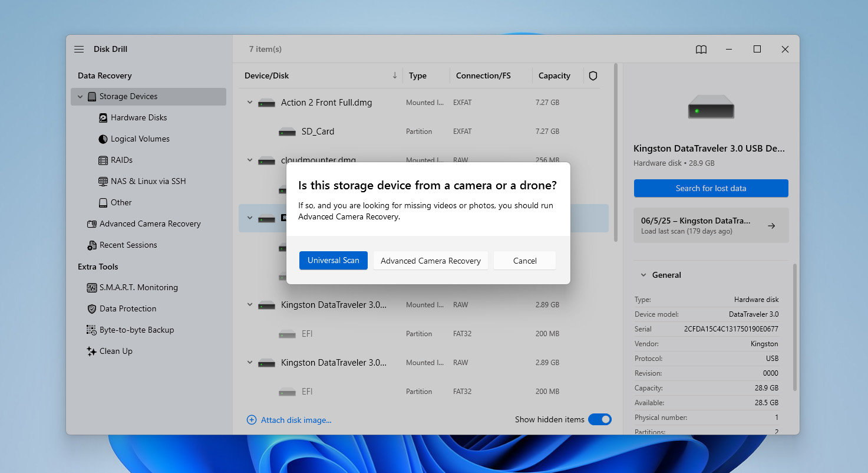Open S.M.A.R.T. Monitoring tool

(138, 287)
